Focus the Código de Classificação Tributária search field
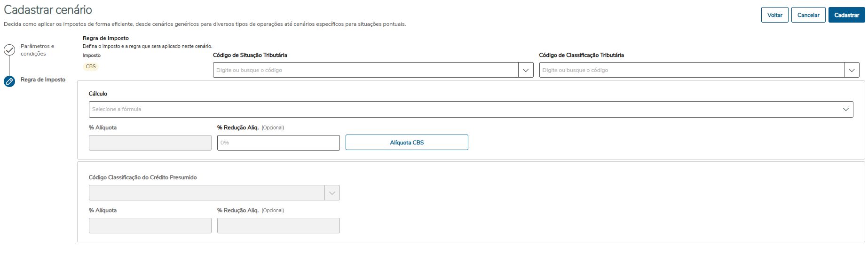This screenshot has height=255, width=868. tap(691, 70)
